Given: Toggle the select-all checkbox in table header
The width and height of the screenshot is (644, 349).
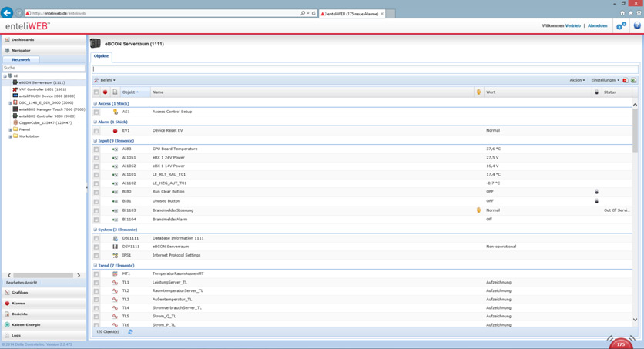Looking at the screenshot, I should pyautogui.click(x=96, y=92).
